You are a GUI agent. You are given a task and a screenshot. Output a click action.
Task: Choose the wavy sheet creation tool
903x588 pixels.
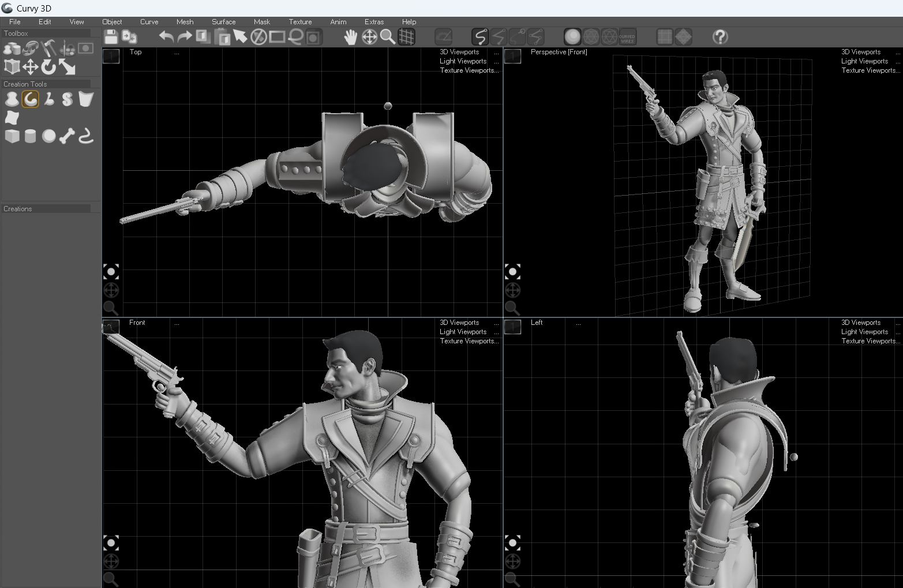12,118
